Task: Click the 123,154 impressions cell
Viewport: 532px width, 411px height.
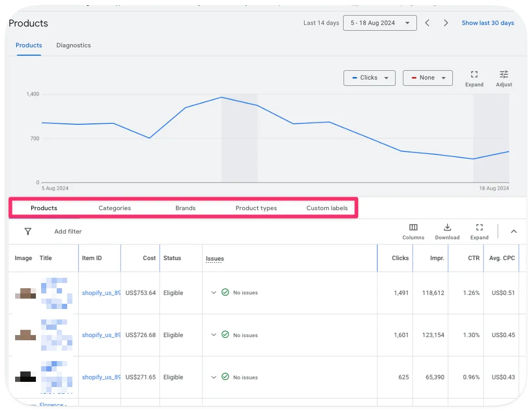Action: [x=433, y=335]
